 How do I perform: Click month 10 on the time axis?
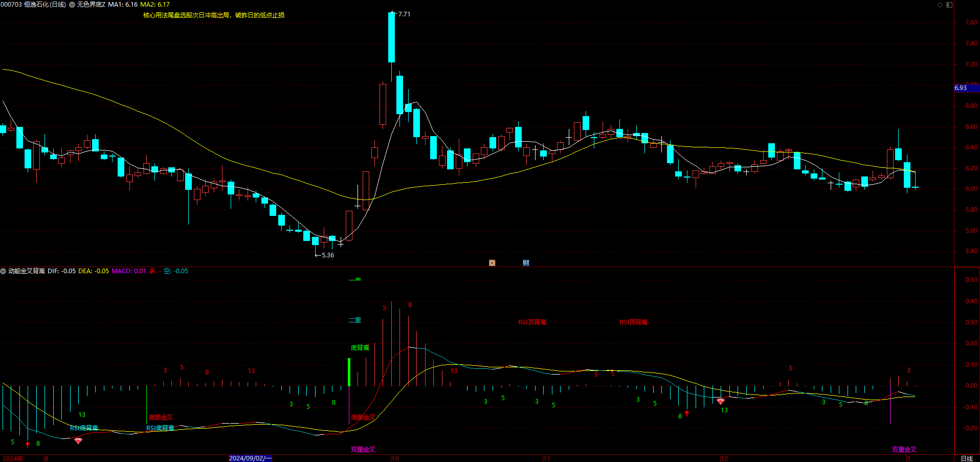[395, 458]
